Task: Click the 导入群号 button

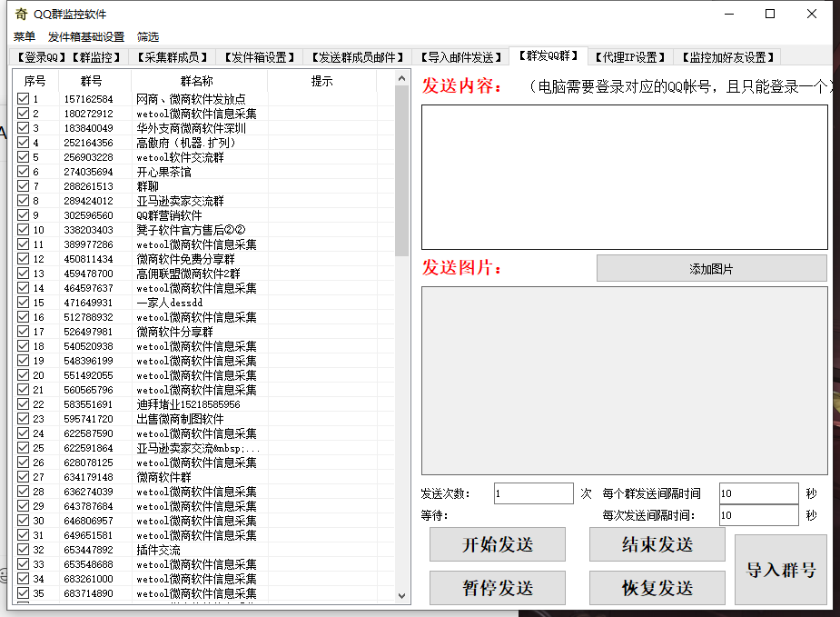Action: [780, 570]
